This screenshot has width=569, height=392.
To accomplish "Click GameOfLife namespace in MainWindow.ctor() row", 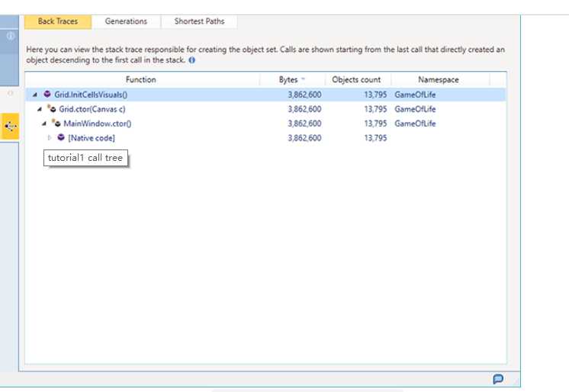I will 415,124.
